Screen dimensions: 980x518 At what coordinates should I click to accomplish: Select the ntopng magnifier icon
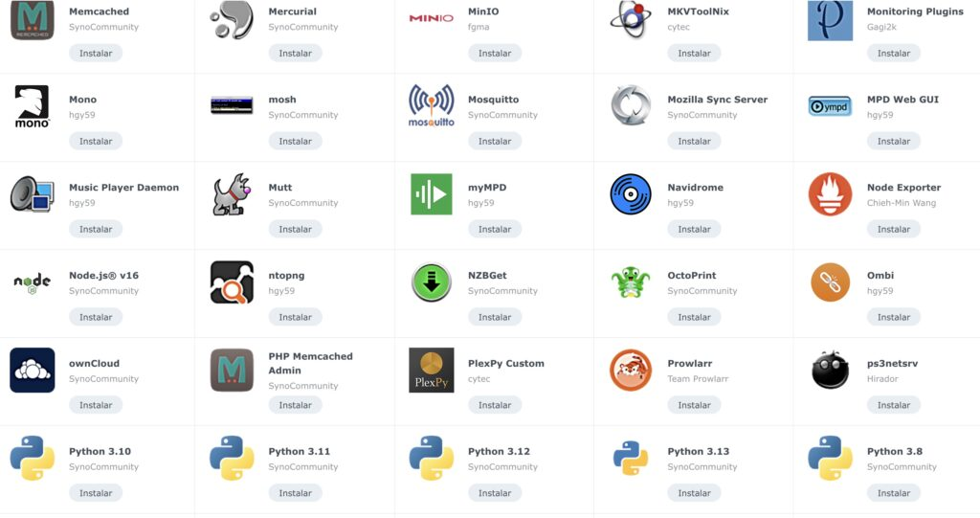coord(232,282)
